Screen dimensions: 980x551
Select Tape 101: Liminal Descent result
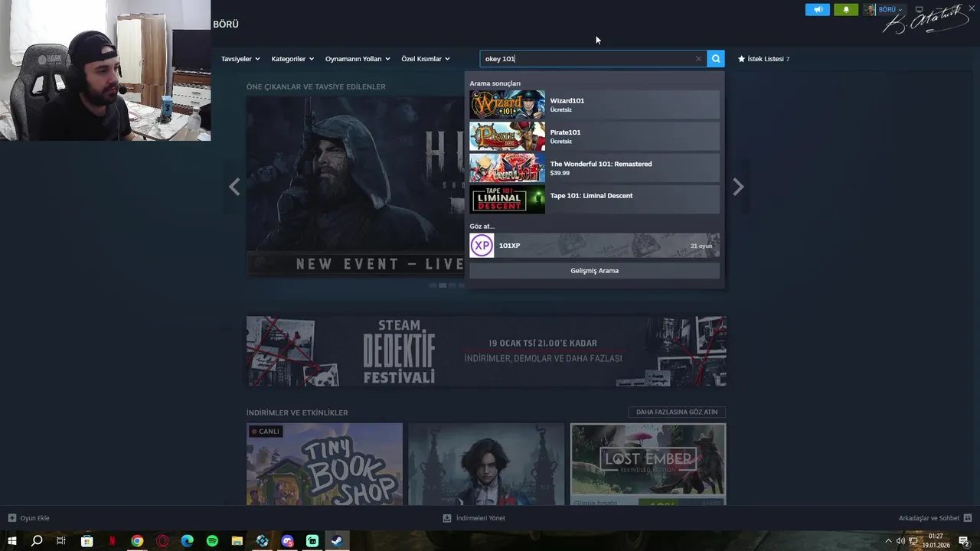[594, 199]
